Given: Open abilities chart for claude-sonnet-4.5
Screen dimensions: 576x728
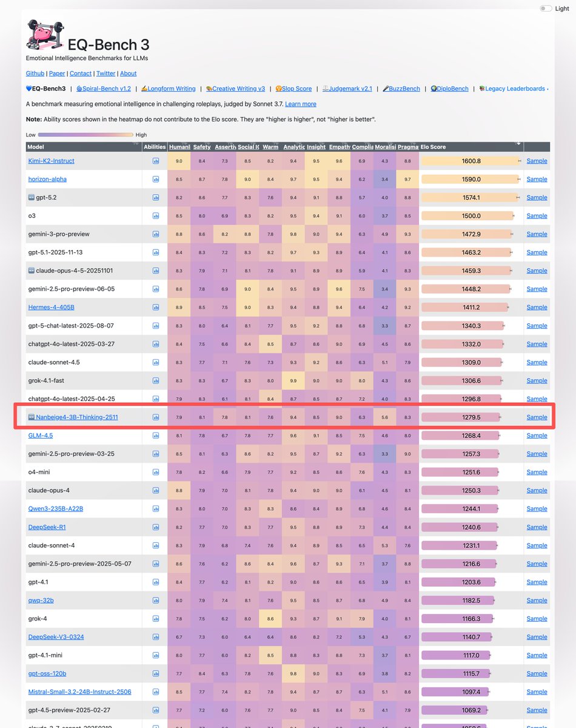Looking at the screenshot, I should click(x=156, y=362).
